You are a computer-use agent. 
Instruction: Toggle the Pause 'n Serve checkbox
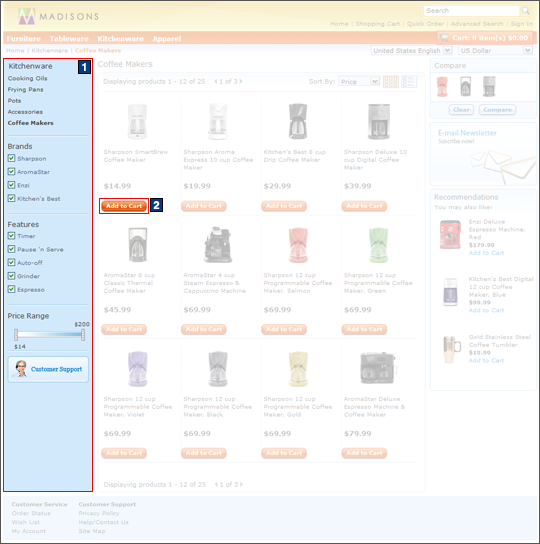coord(11,249)
